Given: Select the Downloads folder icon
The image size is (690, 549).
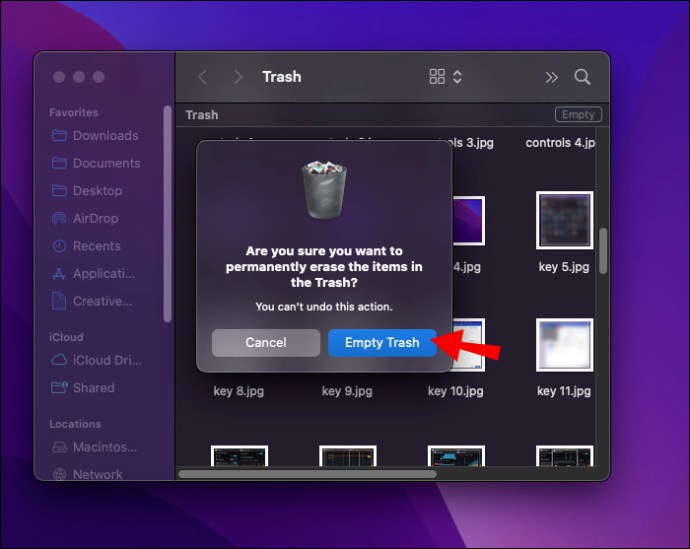Looking at the screenshot, I should coord(59,135).
